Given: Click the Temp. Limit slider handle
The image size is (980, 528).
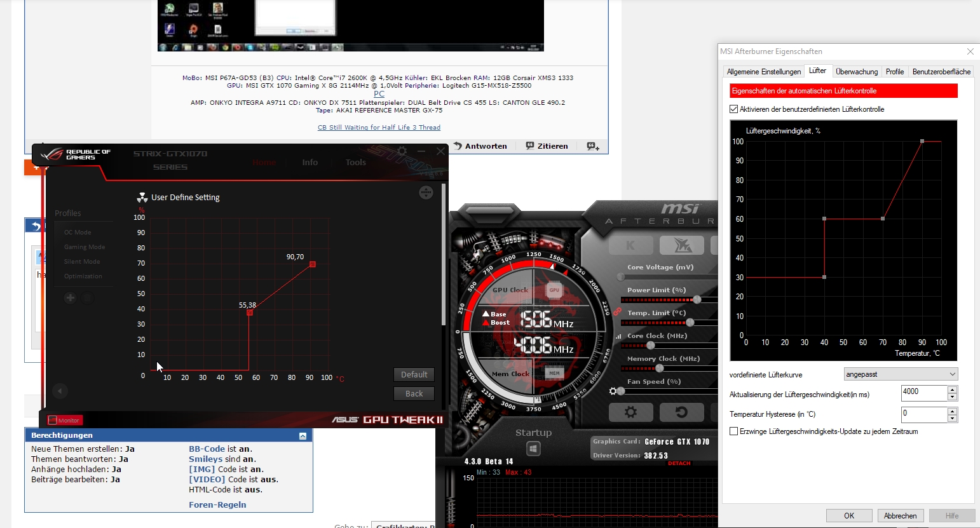Looking at the screenshot, I should (x=690, y=322).
